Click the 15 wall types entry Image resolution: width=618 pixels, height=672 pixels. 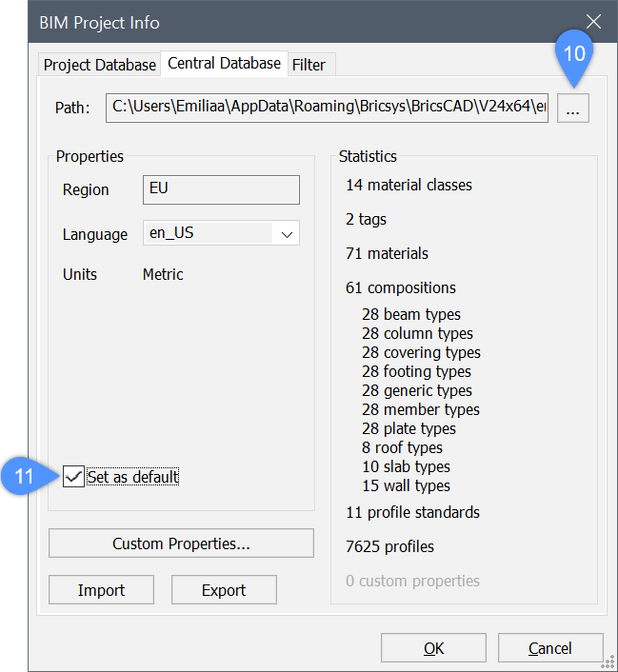[x=406, y=485]
